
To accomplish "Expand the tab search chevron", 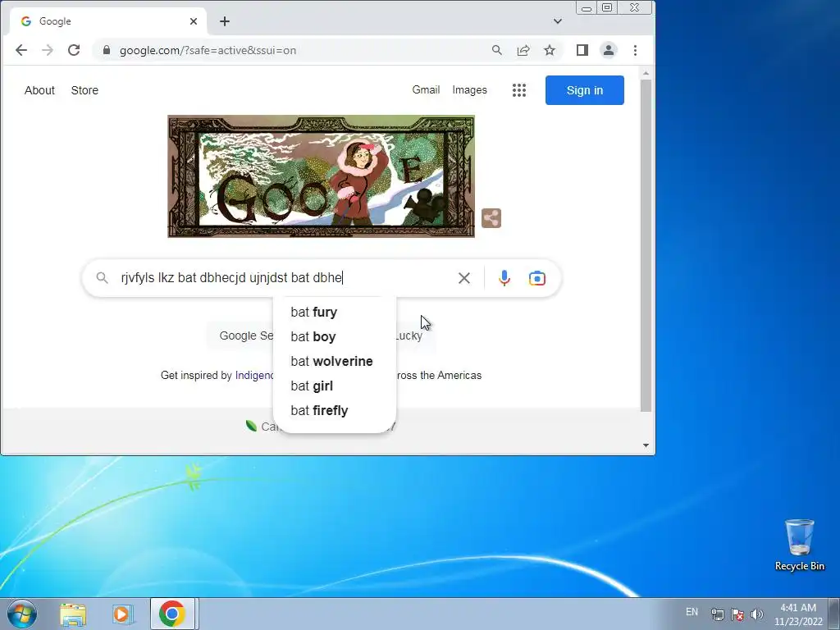I will pyautogui.click(x=558, y=21).
